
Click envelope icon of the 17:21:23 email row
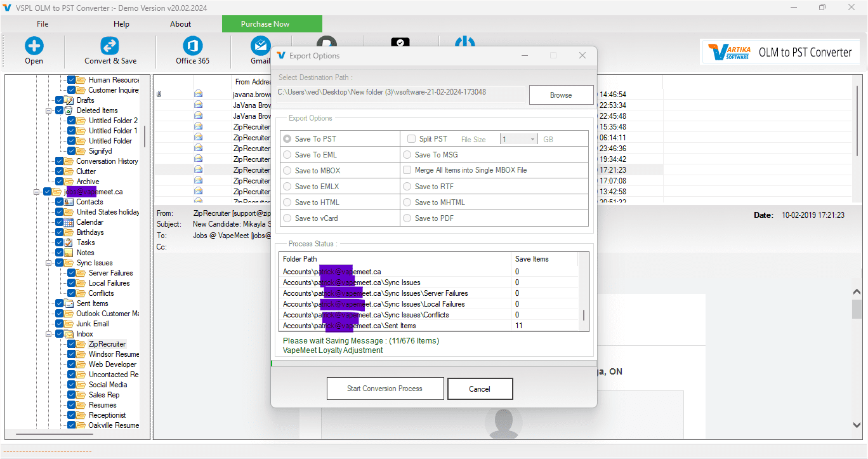[198, 170]
